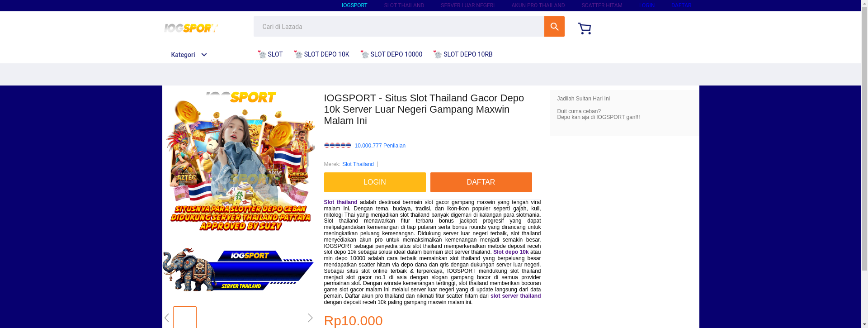Click the icon beside SLOT DEPO 10RB
The height and width of the screenshot is (328, 868).
[438, 54]
